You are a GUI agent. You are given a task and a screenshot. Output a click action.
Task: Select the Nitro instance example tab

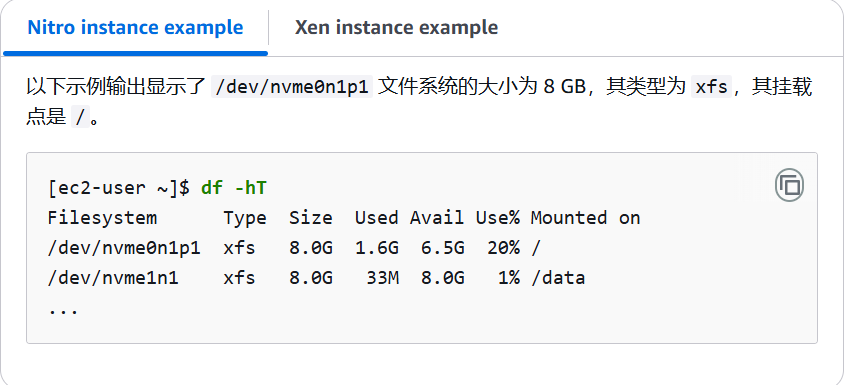(135, 27)
